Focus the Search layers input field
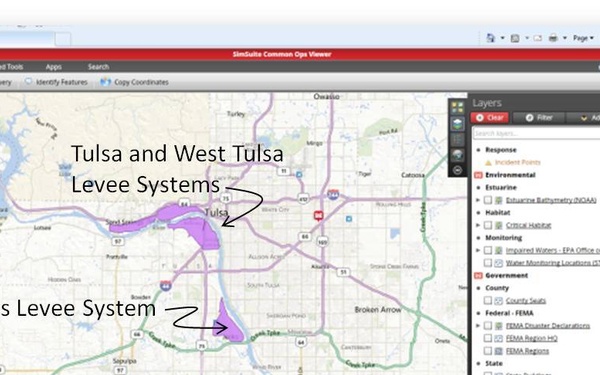The width and height of the screenshot is (600, 375). coord(536,134)
